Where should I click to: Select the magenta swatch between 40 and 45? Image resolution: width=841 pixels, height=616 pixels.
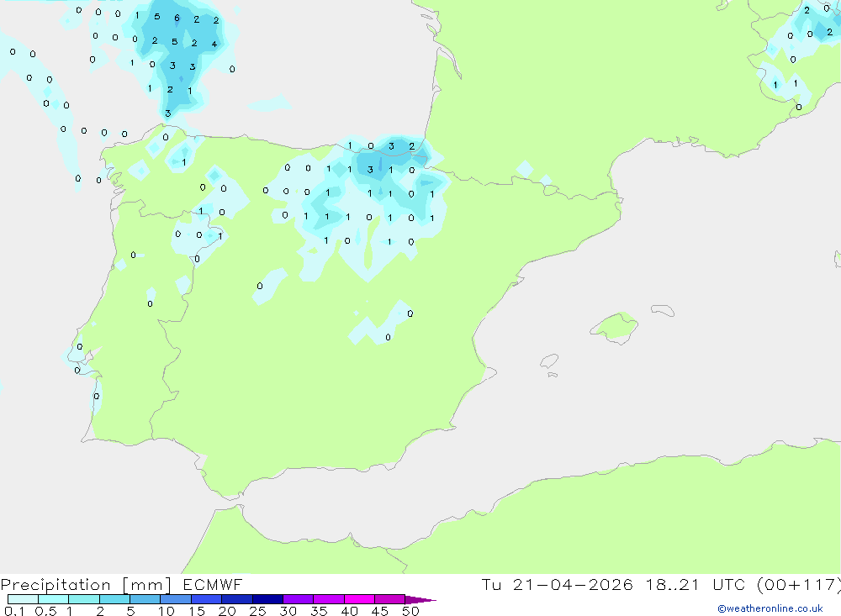(x=359, y=599)
